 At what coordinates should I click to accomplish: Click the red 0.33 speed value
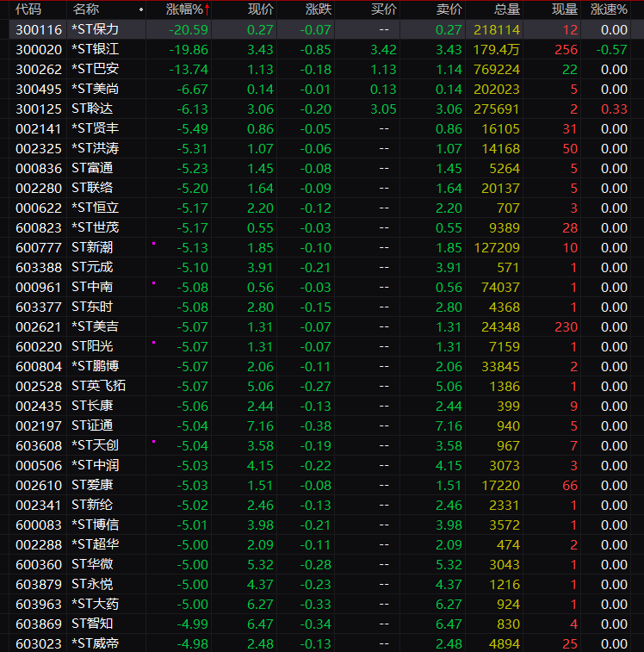pyautogui.click(x=614, y=109)
